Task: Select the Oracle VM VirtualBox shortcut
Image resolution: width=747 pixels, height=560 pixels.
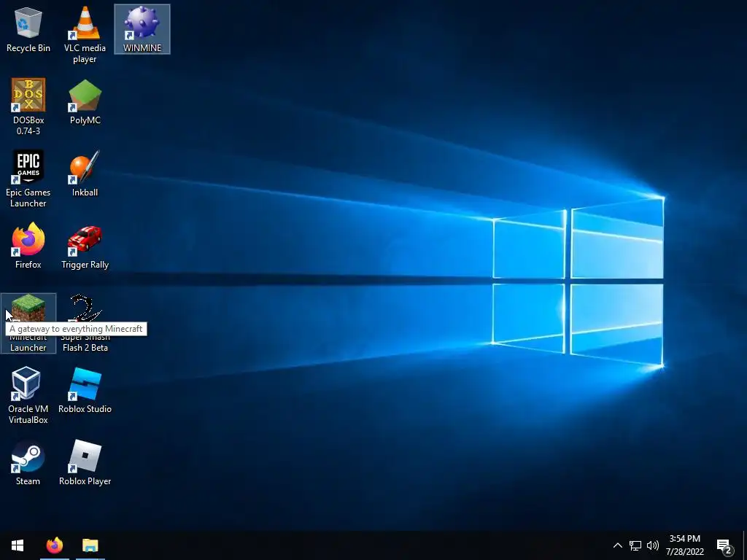Action: click(x=28, y=395)
